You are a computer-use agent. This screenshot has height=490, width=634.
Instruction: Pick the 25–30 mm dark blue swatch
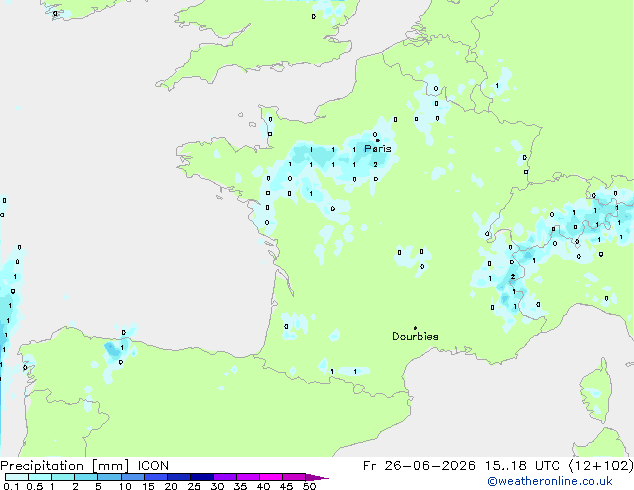click(x=201, y=477)
